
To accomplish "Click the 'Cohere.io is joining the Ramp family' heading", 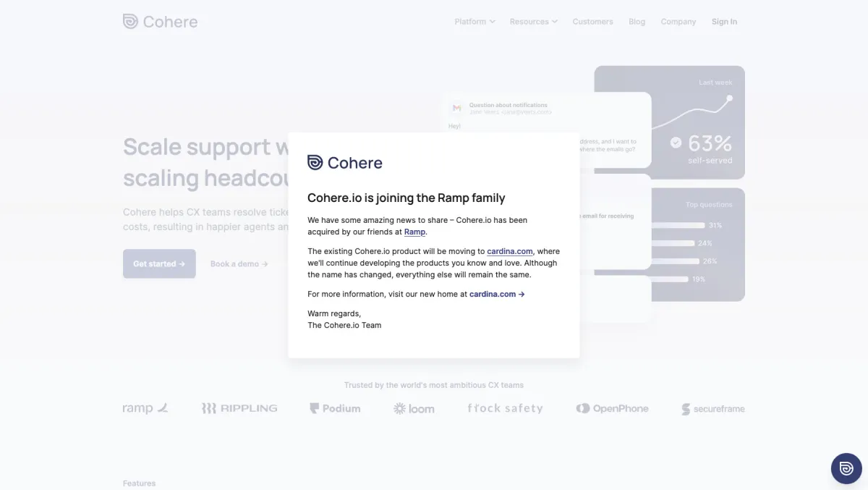I will (407, 198).
